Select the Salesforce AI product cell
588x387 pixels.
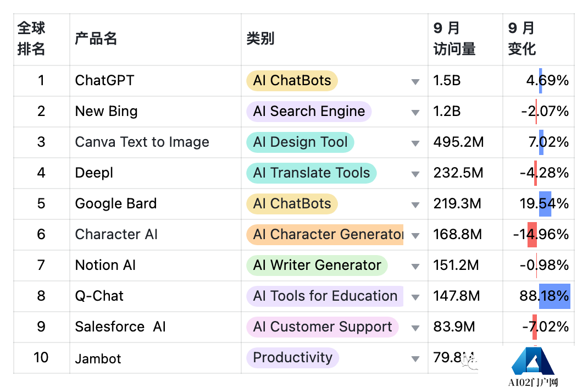(x=120, y=327)
